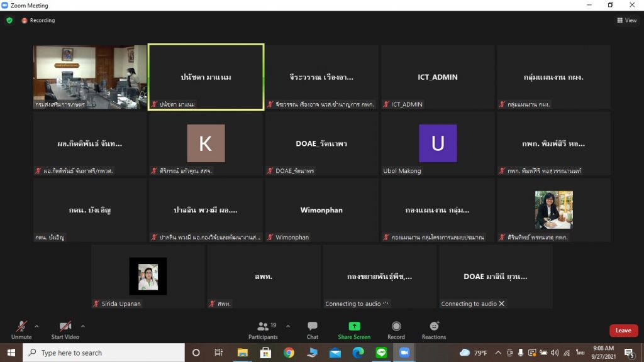The width and height of the screenshot is (644, 362).
Task: Toggle Start Video camera on
Action: 65,330
